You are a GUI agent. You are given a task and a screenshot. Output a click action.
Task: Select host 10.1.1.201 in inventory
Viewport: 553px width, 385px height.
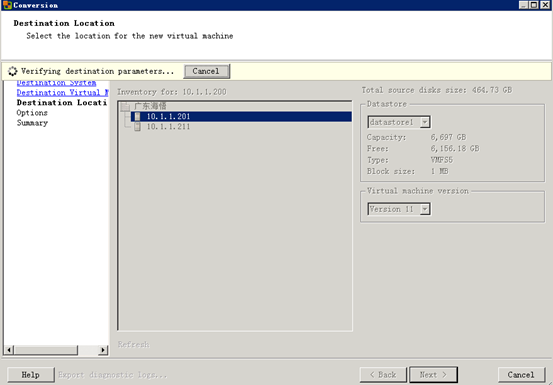point(241,117)
